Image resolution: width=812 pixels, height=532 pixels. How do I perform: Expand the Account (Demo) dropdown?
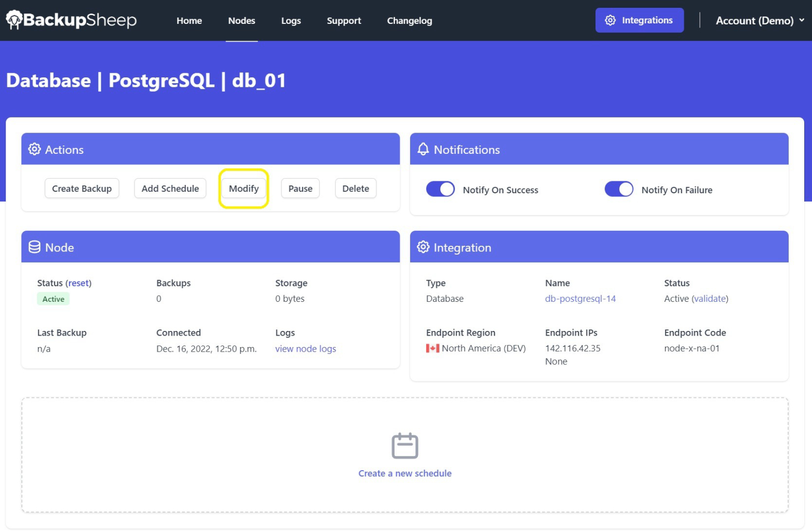760,20
